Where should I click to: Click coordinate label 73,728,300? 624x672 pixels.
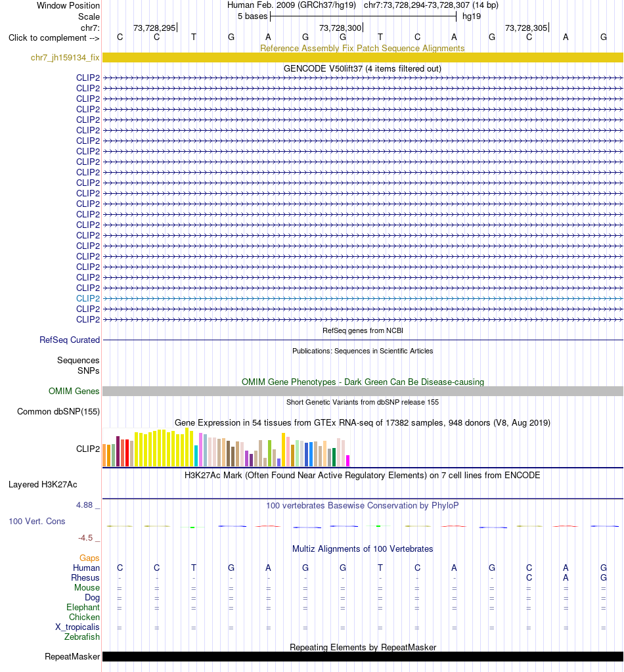point(340,28)
